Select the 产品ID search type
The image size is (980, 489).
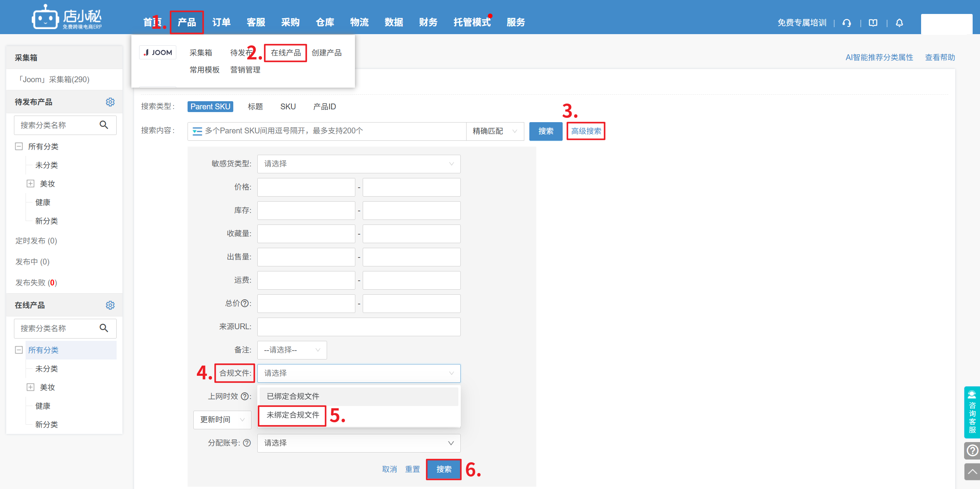click(324, 107)
